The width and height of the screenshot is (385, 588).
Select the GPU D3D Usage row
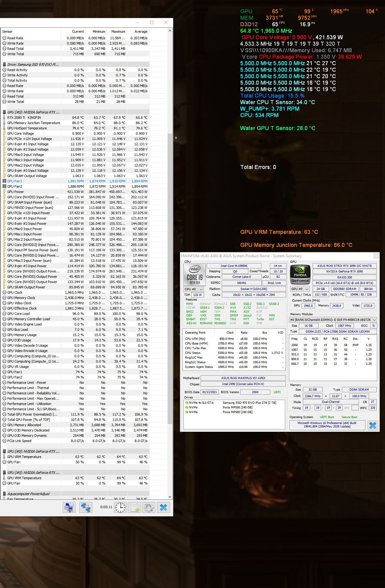[x=75, y=340]
